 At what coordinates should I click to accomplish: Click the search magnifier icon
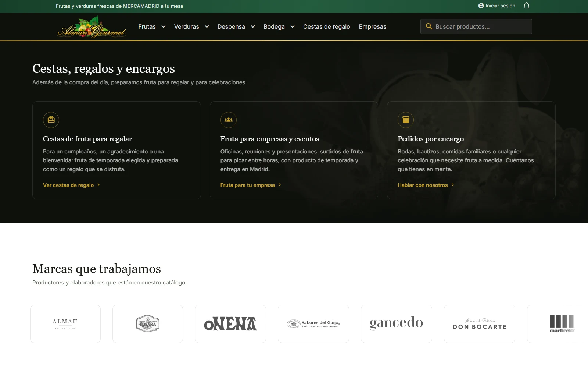tap(429, 26)
